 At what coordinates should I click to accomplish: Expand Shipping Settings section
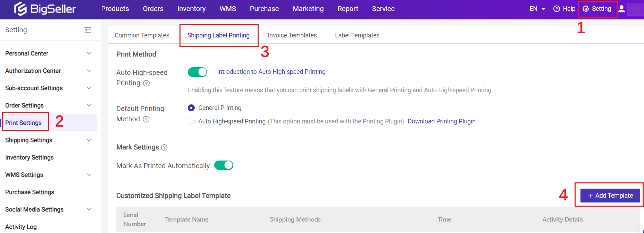coord(89,140)
